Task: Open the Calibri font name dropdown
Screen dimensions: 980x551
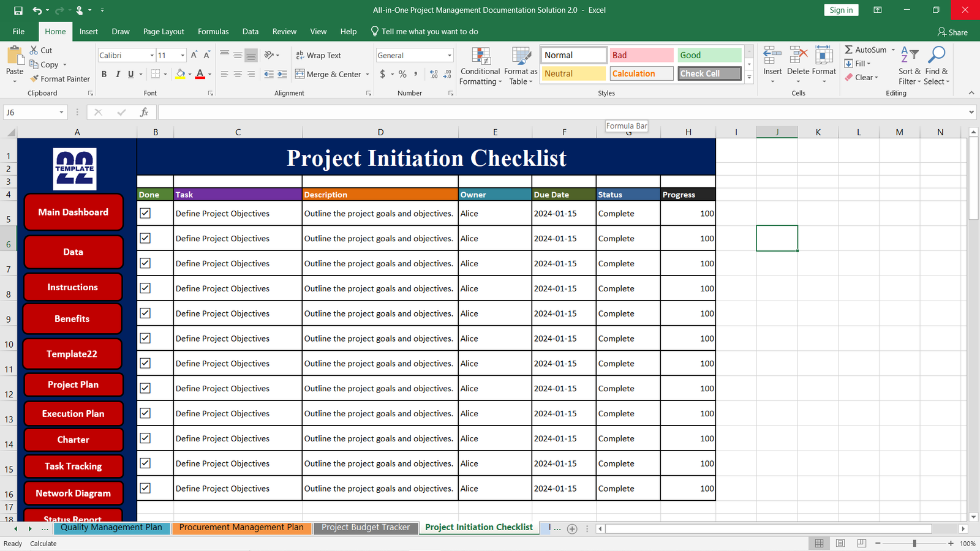Action: 152,55
